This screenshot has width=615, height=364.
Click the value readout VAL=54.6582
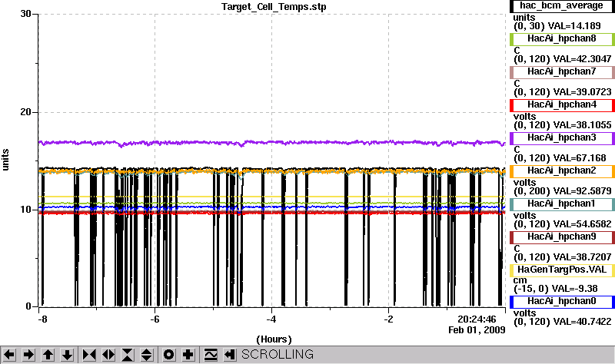[x=582, y=224]
